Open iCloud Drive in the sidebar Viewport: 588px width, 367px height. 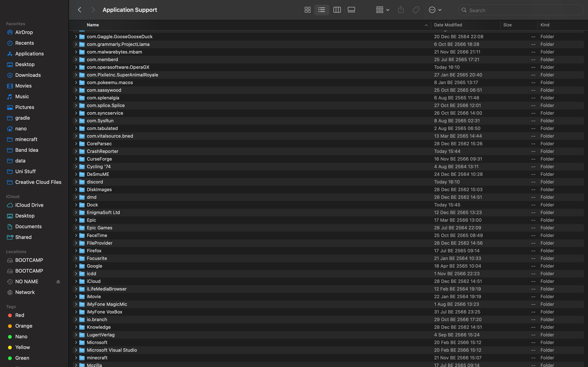click(29, 205)
